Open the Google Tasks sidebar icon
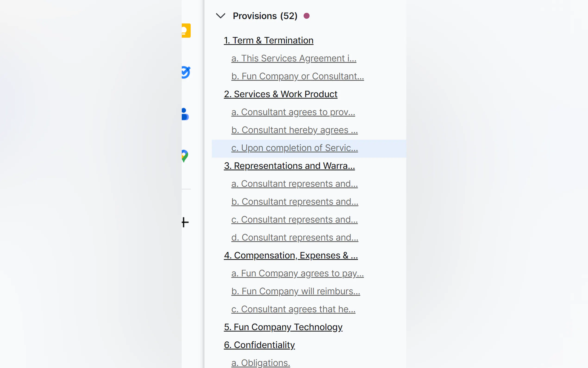Screen dimensions: 588x368 click(186, 72)
